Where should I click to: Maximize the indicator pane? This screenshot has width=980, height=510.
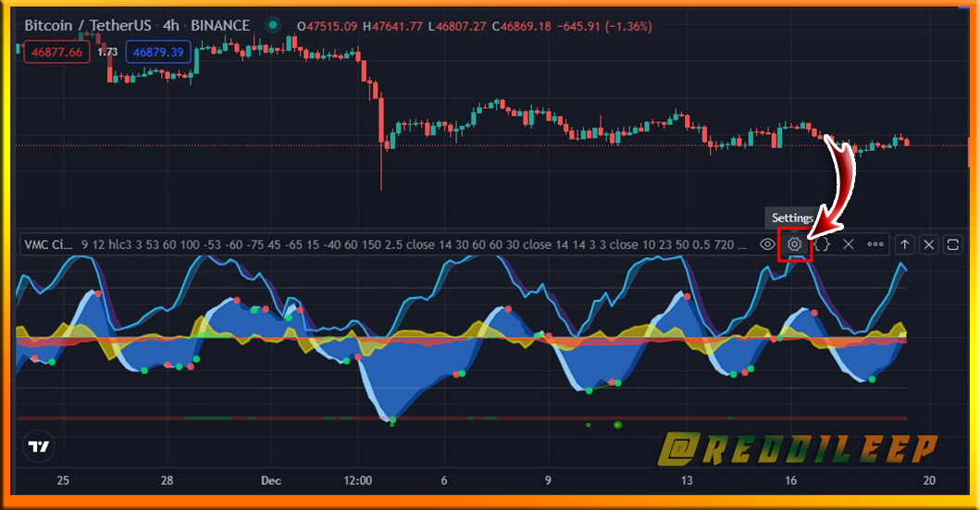[953, 244]
